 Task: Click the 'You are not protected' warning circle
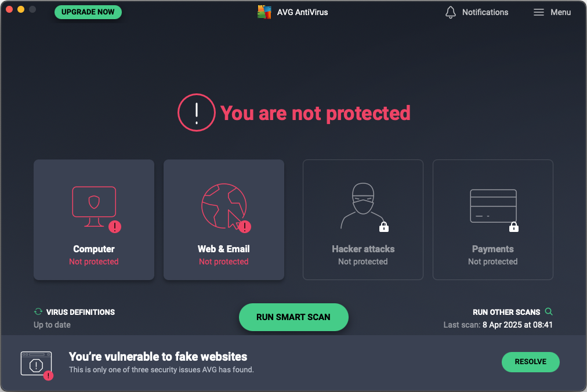(197, 112)
